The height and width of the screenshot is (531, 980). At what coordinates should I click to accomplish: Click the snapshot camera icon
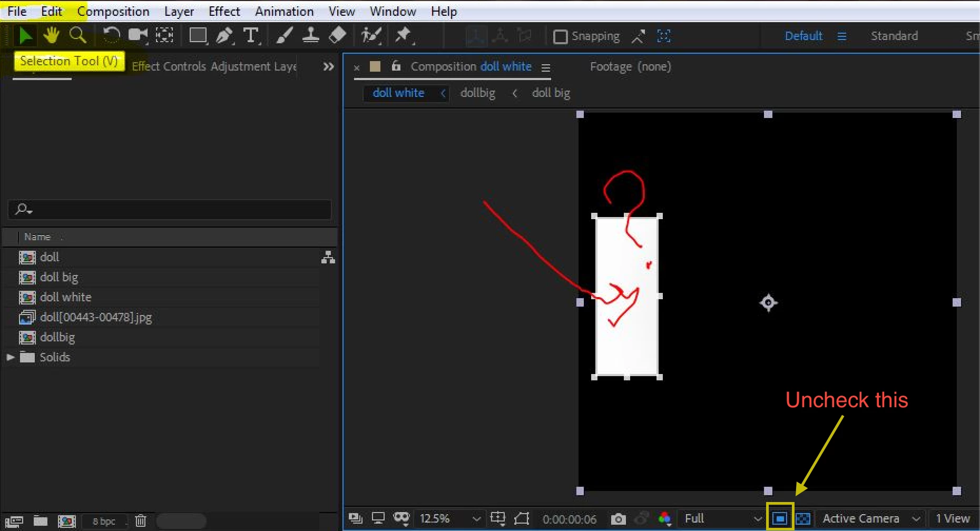coord(619,519)
